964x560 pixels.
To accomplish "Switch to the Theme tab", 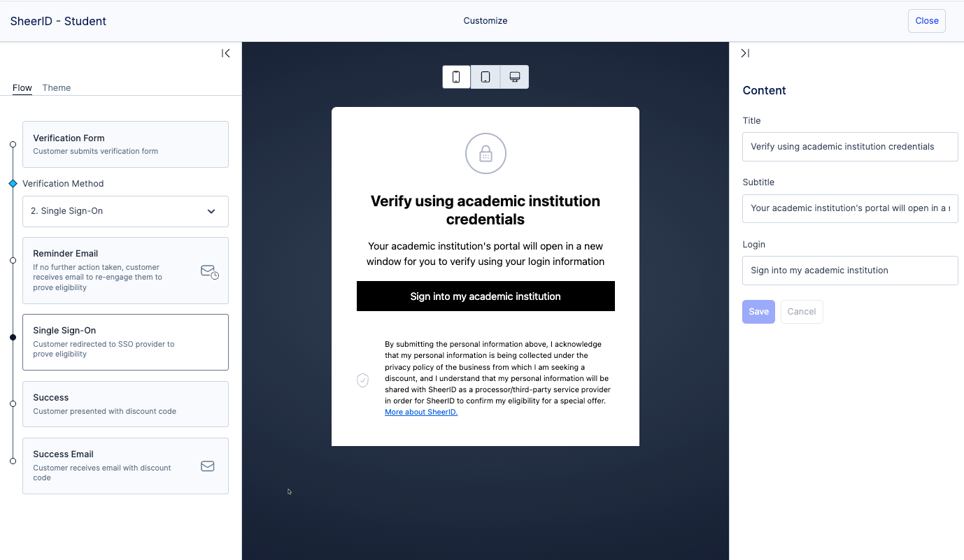I will [x=57, y=88].
